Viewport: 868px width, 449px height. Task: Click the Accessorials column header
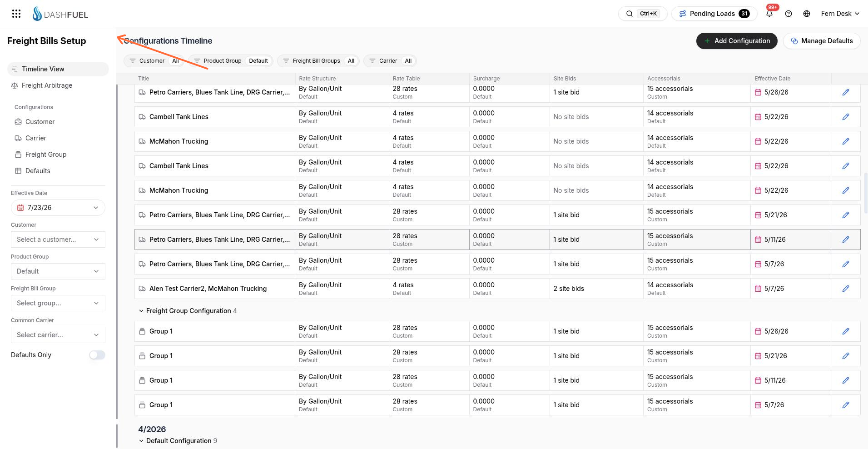pos(664,79)
